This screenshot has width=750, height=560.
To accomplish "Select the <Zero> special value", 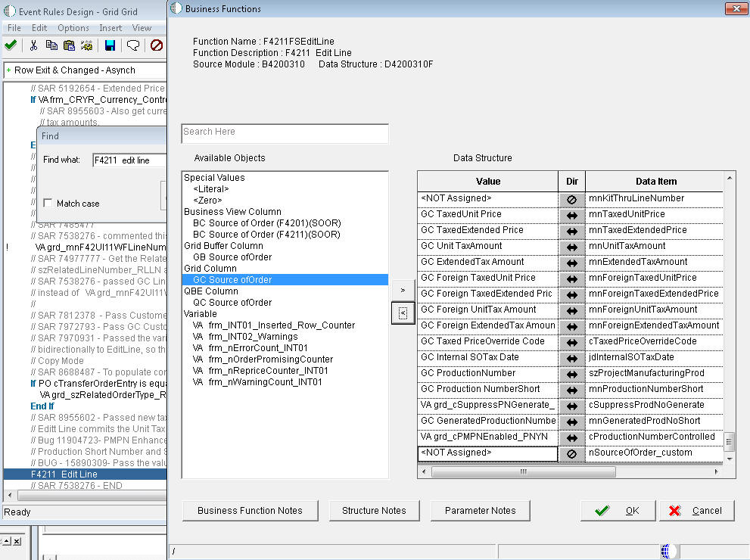I will pyautogui.click(x=207, y=201).
